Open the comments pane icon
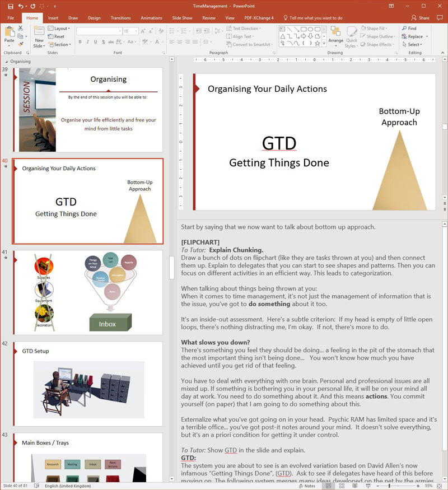Screen dimensions: 448x490 [x=440, y=18]
